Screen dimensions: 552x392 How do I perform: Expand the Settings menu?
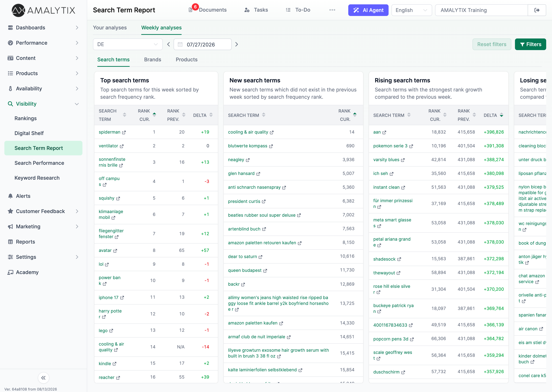click(x=43, y=257)
